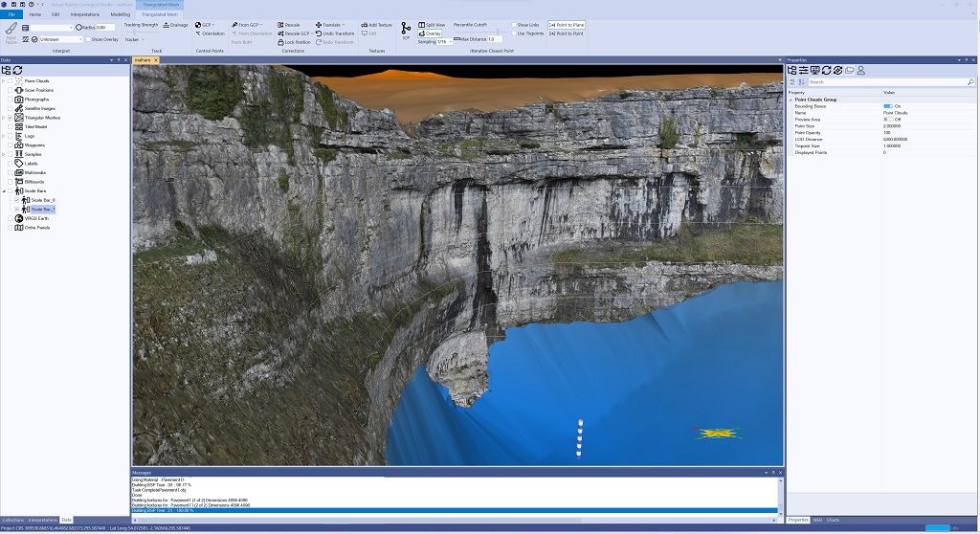Click the search magnifier in Properties
Image resolution: width=980 pixels, height=534 pixels.
click(970, 82)
